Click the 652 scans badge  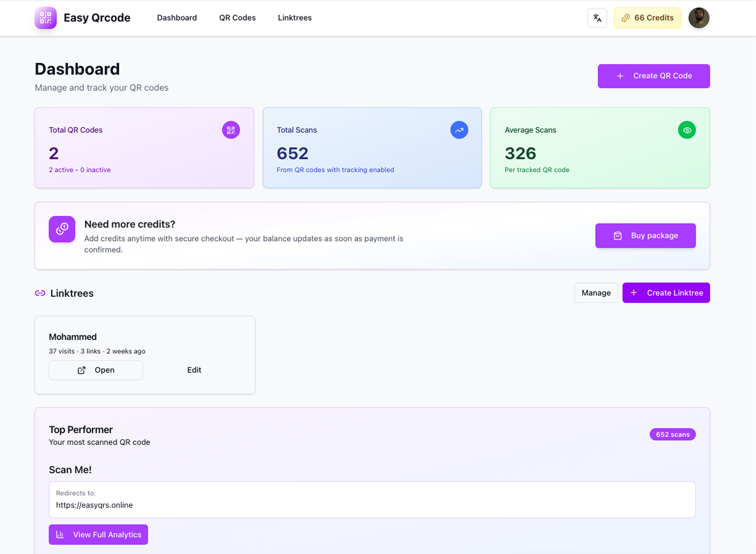click(673, 434)
